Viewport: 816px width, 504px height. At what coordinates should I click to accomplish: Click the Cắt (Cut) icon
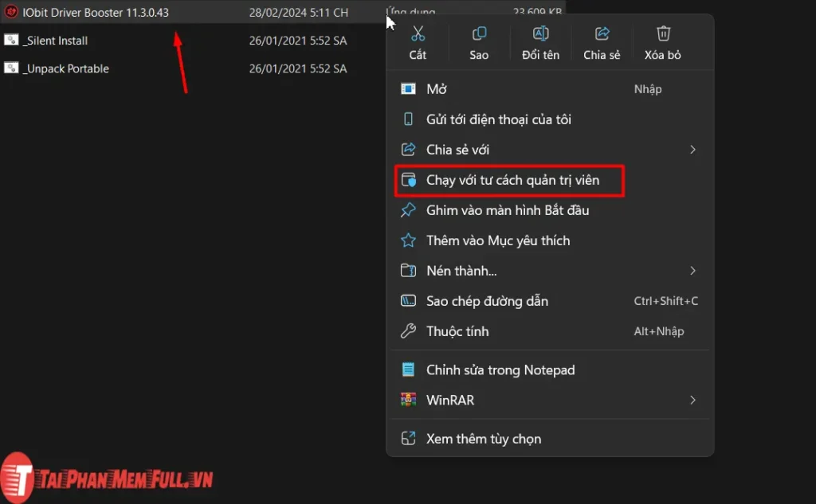[x=418, y=33]
